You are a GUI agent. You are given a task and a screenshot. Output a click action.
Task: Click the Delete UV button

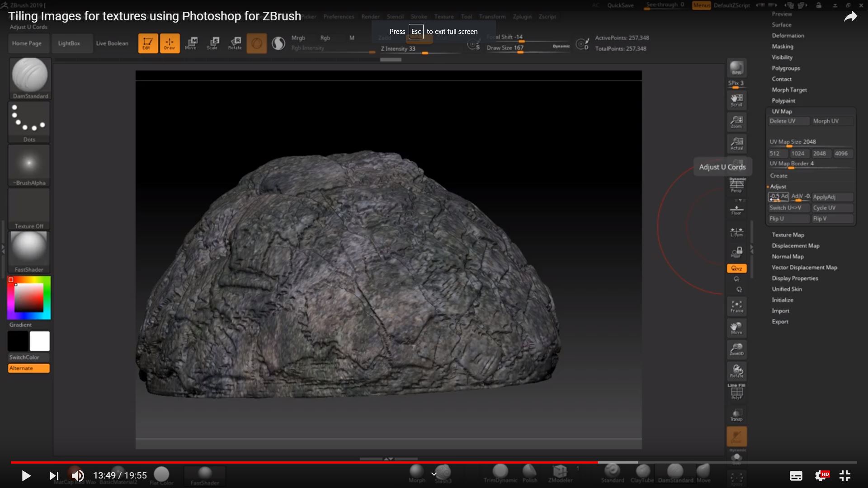click(789, 121)
